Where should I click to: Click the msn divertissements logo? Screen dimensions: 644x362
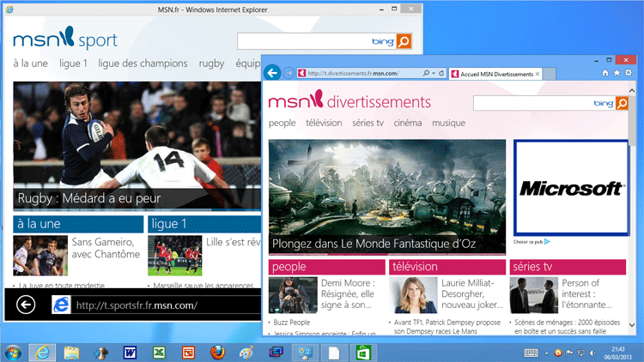tap(349, 100)
